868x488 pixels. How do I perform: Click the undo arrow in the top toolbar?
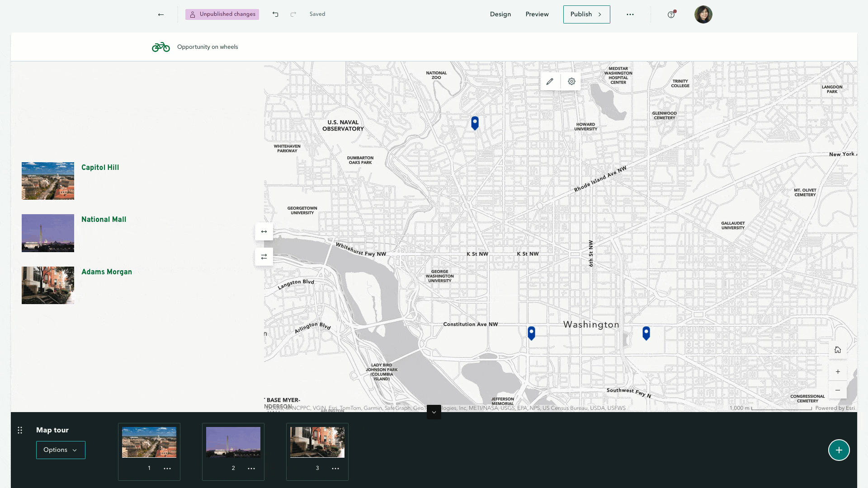tap(275, 14)
